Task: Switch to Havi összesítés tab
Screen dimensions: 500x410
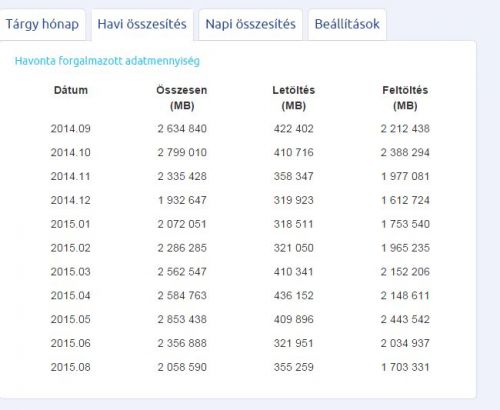Action: [142, 24]
